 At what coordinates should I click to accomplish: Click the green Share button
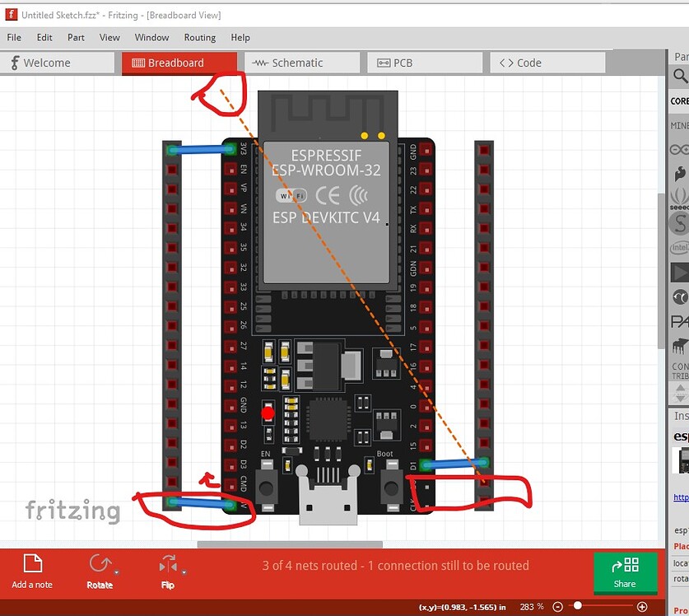[x=625, y=572]
